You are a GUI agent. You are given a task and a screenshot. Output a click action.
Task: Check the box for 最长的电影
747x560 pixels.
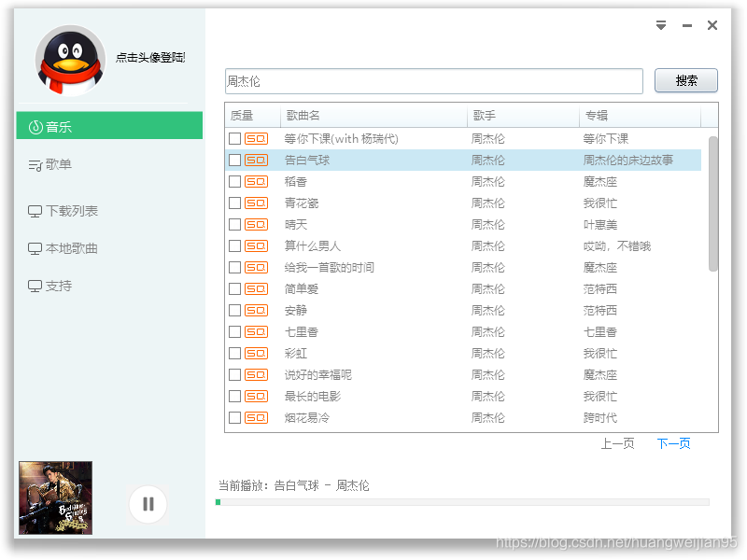(234, 396)
